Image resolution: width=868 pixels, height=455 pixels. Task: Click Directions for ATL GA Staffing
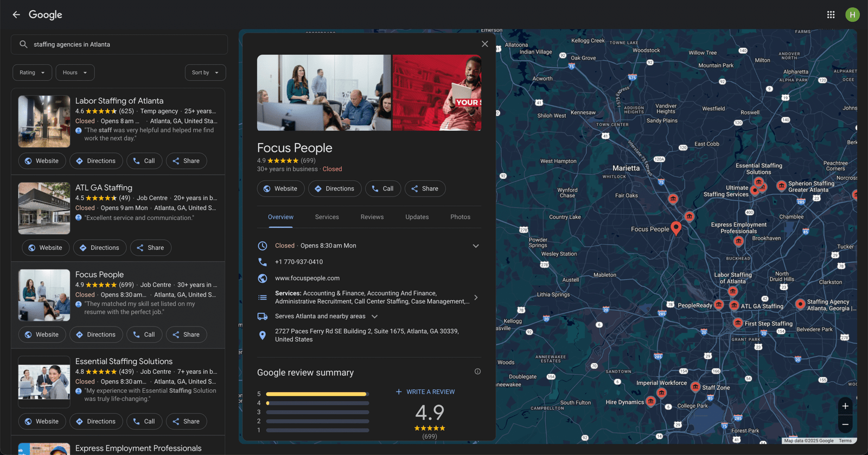click(100, 248)
